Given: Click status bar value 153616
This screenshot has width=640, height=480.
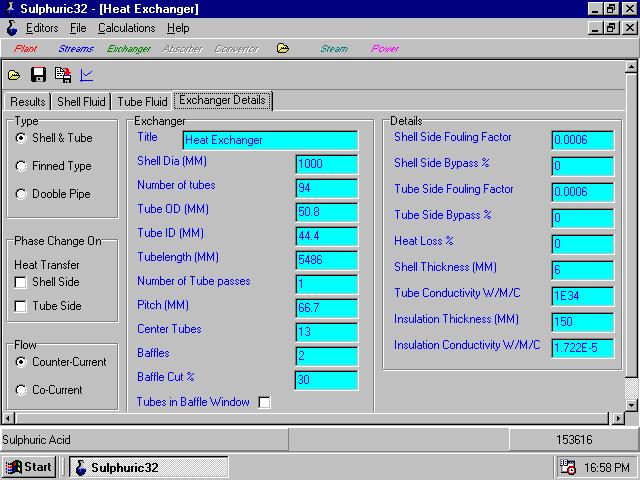Looking at the screenshot, I should 574,440.
